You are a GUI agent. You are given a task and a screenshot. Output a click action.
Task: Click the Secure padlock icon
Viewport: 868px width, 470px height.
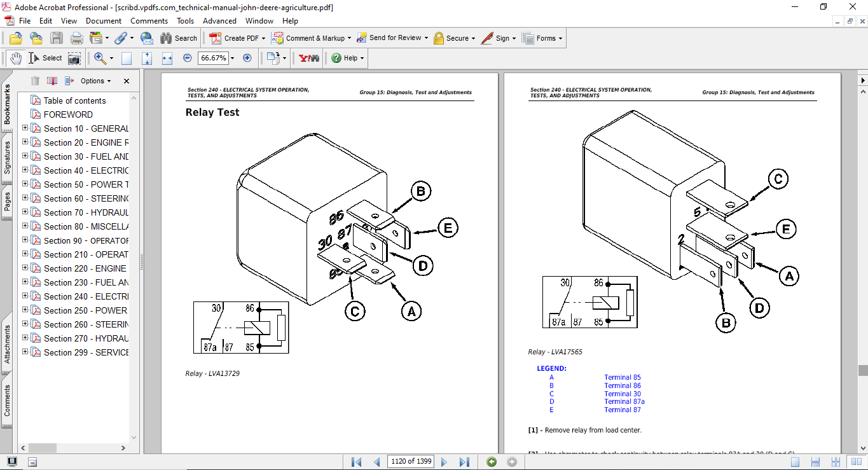(438, 38)
